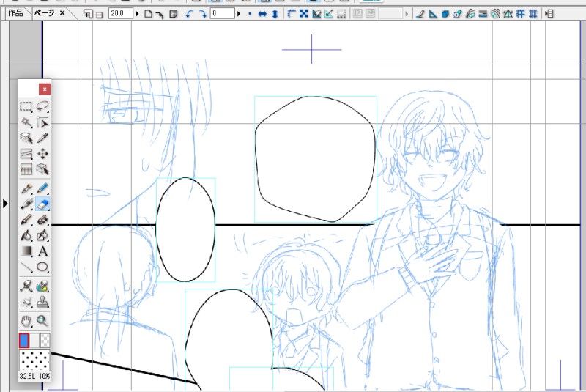Image resolution: width=586 pixels, height=392 pixels.
Task: Select the lasso selection tool
Action: point(42,106)
